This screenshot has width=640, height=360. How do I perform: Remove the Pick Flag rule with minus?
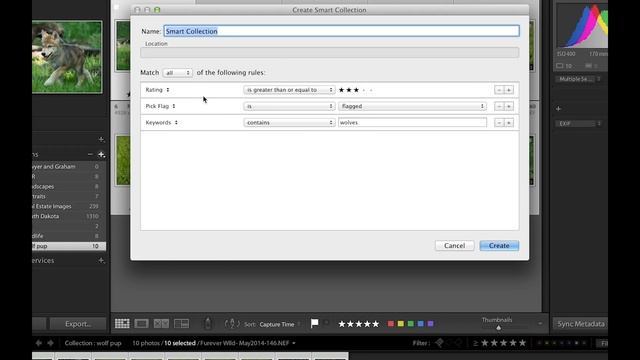coord(499,106)
